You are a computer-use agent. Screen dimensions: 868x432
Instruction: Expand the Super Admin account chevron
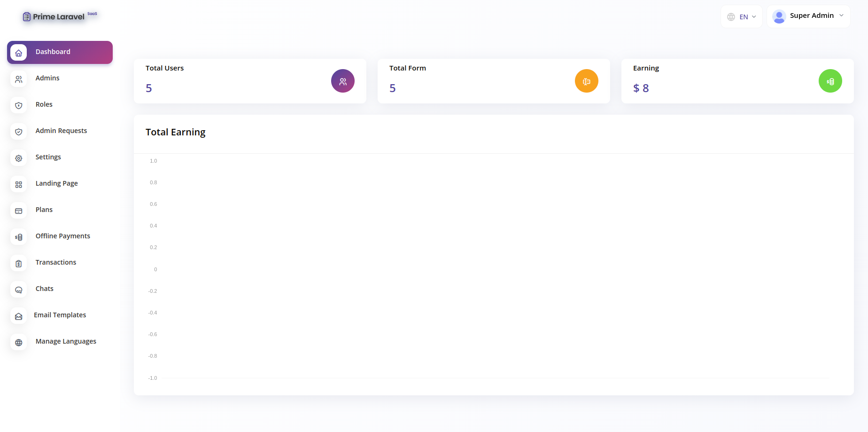point(841,16)
